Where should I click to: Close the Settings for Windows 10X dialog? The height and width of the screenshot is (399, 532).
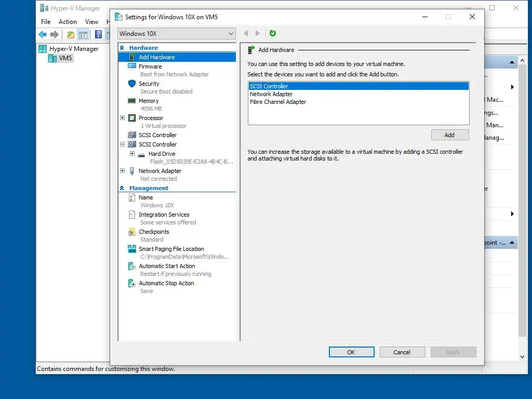472,17
